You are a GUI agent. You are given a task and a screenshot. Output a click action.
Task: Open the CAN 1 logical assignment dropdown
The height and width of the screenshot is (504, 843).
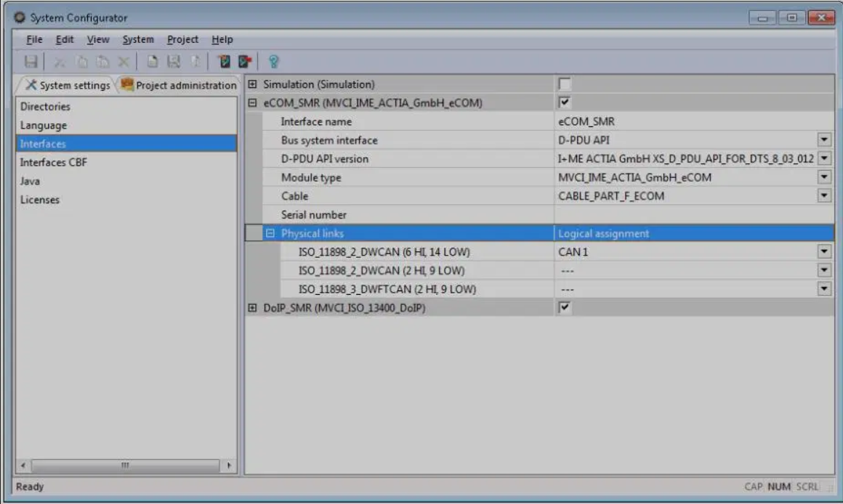point(824,251)
